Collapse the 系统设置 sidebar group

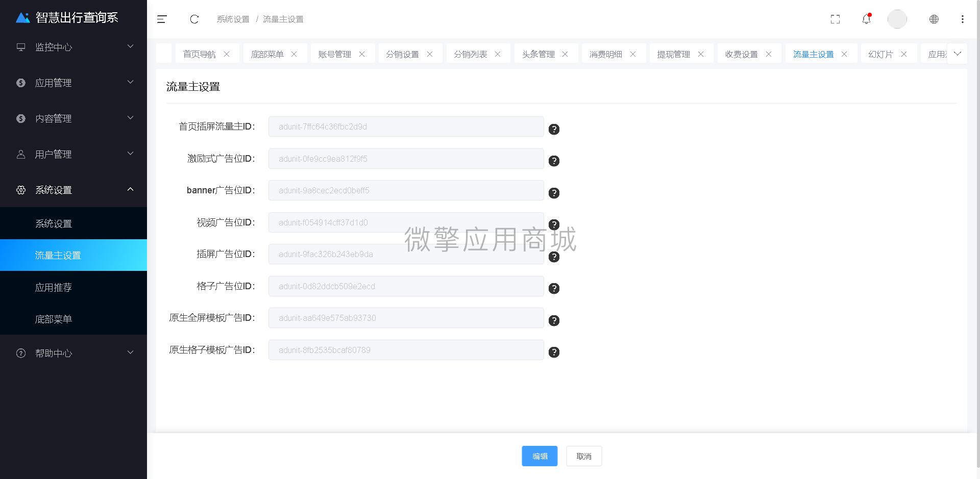[73, 190]
